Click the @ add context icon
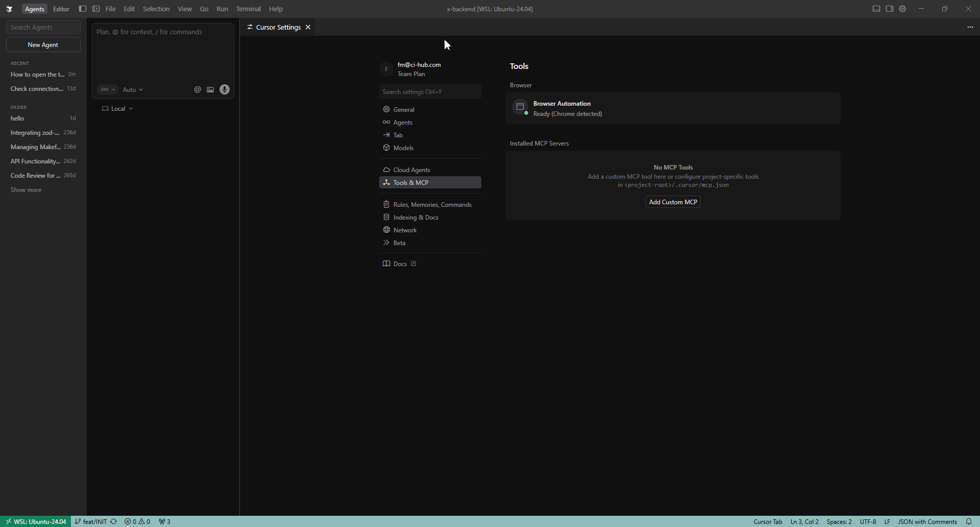The width and height of the screenshot is (980, 527). click(x=198, y=90)
